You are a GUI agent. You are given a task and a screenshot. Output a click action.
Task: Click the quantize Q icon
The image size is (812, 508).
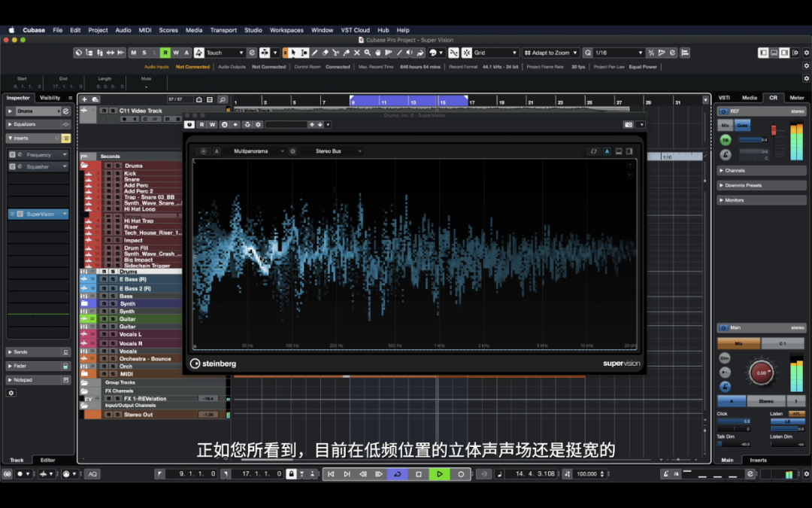point(588,53)
